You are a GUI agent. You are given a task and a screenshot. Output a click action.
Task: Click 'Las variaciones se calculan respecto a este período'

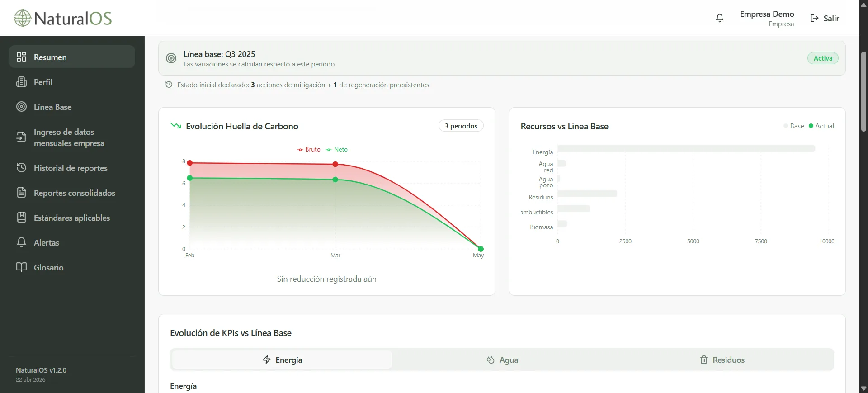[x=259, y=64]
